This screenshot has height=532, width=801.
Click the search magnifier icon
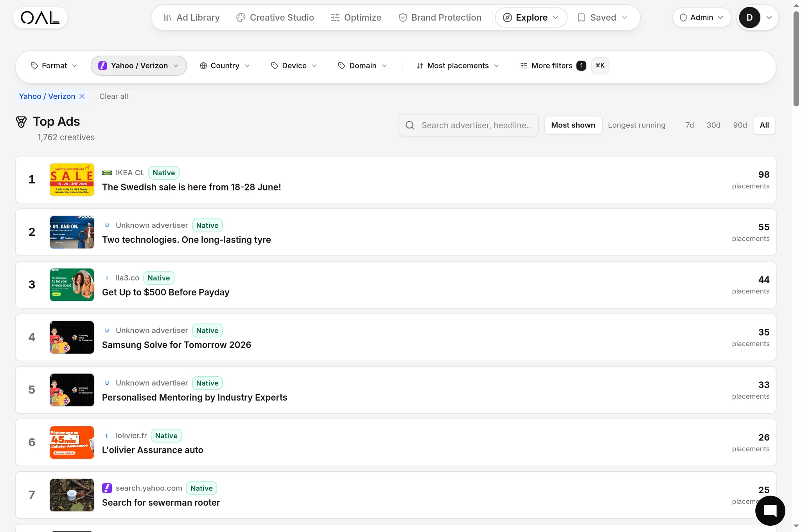(x=410, y=125)
